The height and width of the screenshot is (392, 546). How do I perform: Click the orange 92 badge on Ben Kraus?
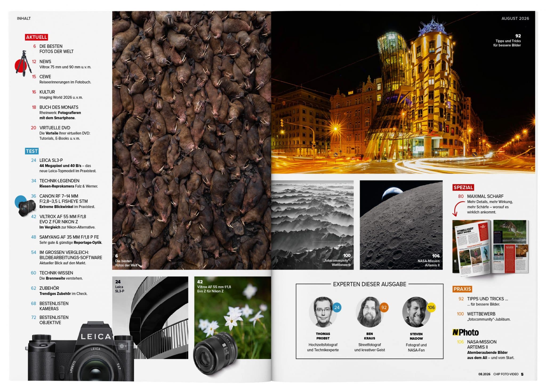(384, 307)
